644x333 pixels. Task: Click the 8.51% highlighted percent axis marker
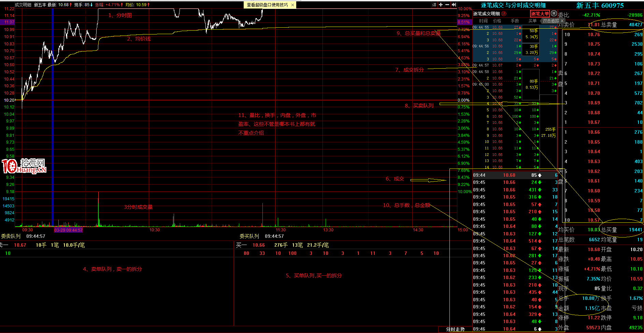(463, 22)
